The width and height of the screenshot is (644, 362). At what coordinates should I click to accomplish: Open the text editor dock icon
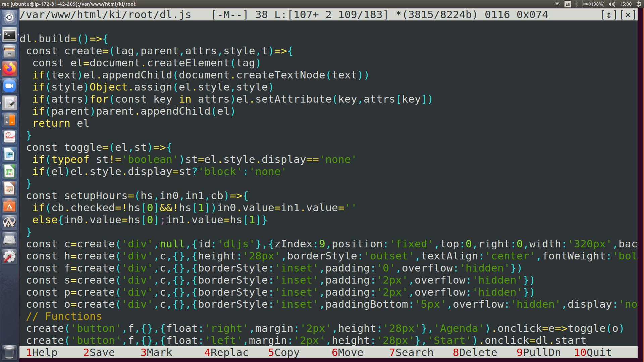9,103
